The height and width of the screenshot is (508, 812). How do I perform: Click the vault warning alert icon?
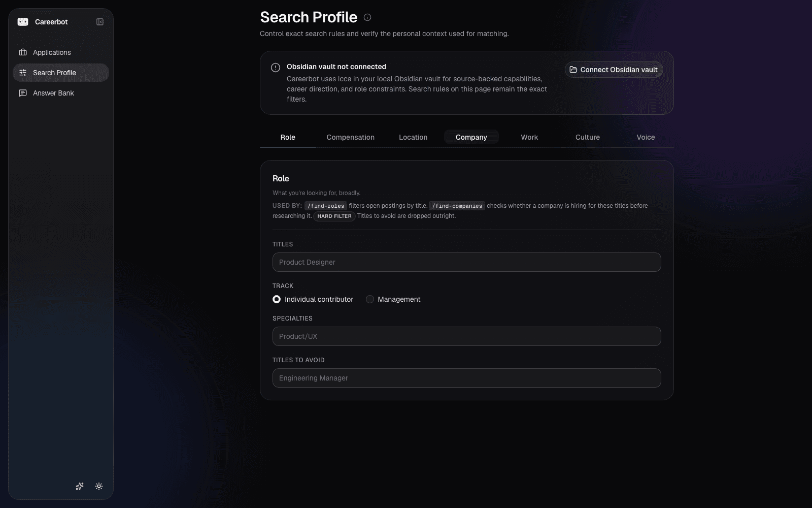pyautogui.click(x=276, y=68)
